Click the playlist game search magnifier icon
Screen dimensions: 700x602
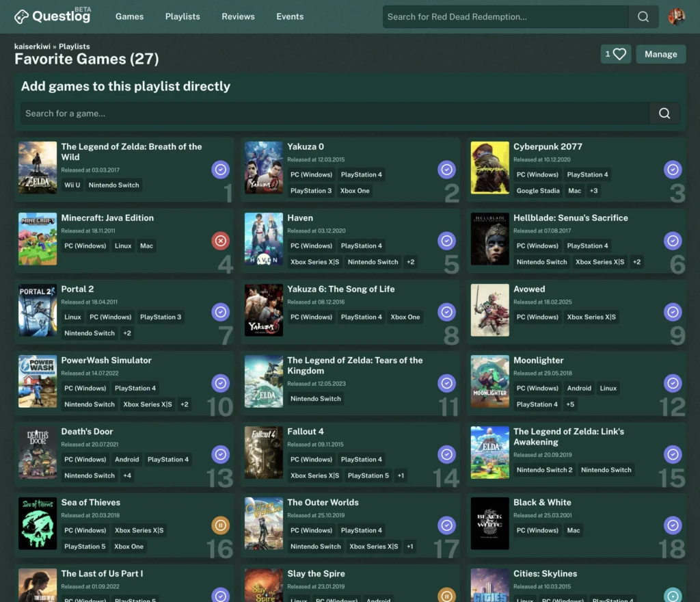pos(664,114)
